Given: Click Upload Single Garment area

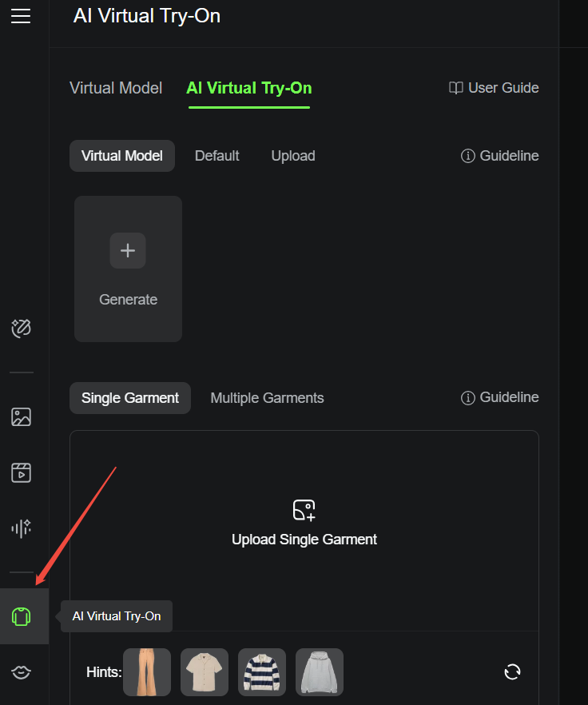Looking at the screenshot, I should (x=304, y=531).
